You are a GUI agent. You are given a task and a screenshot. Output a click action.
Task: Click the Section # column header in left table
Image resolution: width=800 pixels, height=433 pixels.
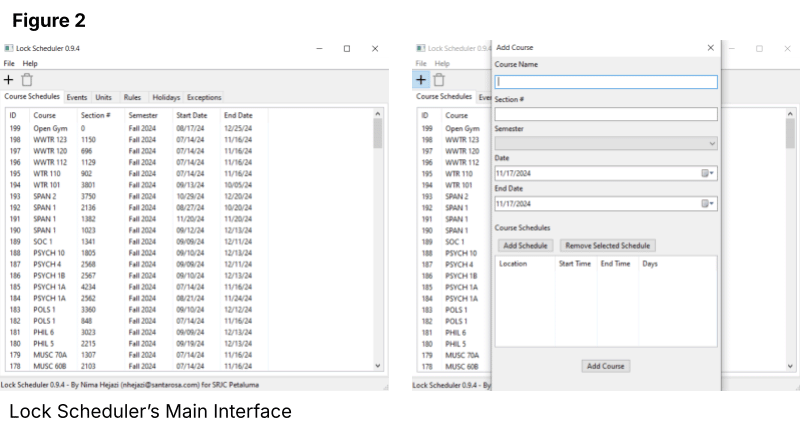pos(95,116)
